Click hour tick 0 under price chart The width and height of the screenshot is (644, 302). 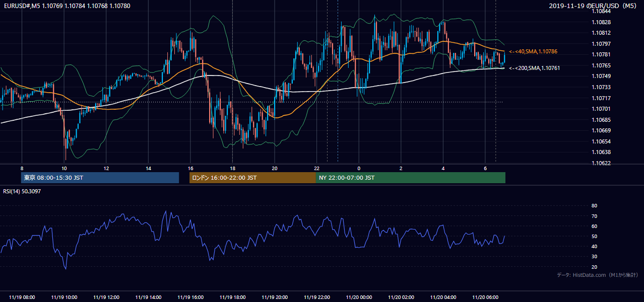(359, 168)
